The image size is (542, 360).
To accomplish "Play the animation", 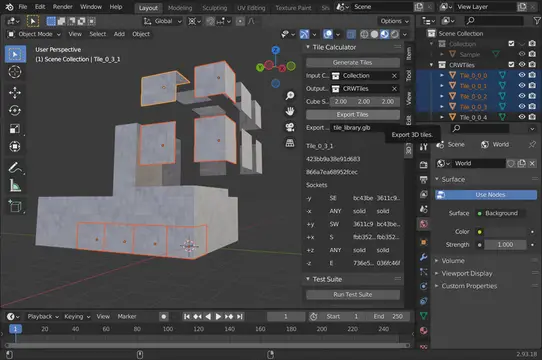I will point(218,316).
